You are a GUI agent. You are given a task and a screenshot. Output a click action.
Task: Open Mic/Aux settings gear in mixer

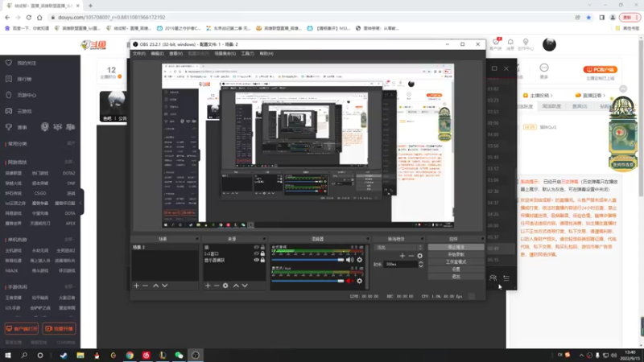tap(359, 281)
